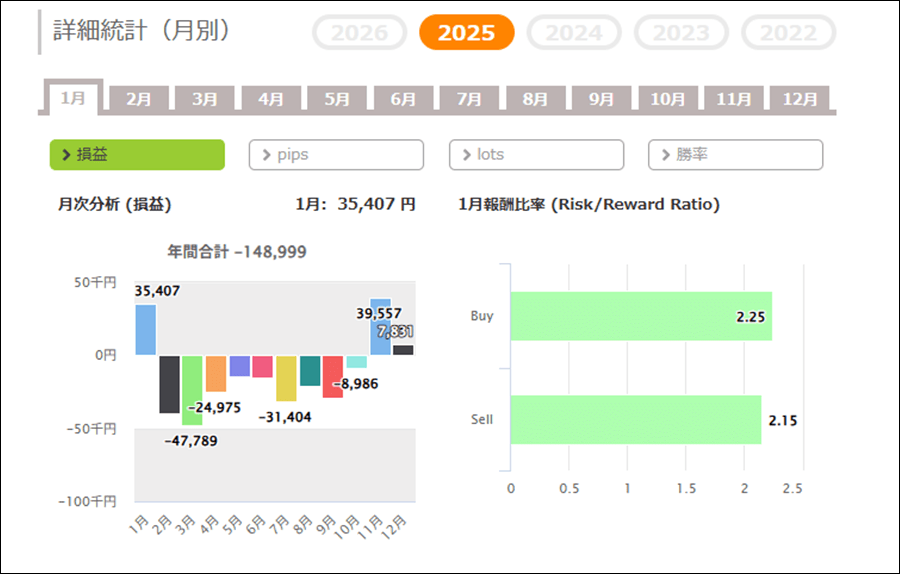Switch to the 3月 tab
This screenshot has width=900, height=574.
(205, 99)
